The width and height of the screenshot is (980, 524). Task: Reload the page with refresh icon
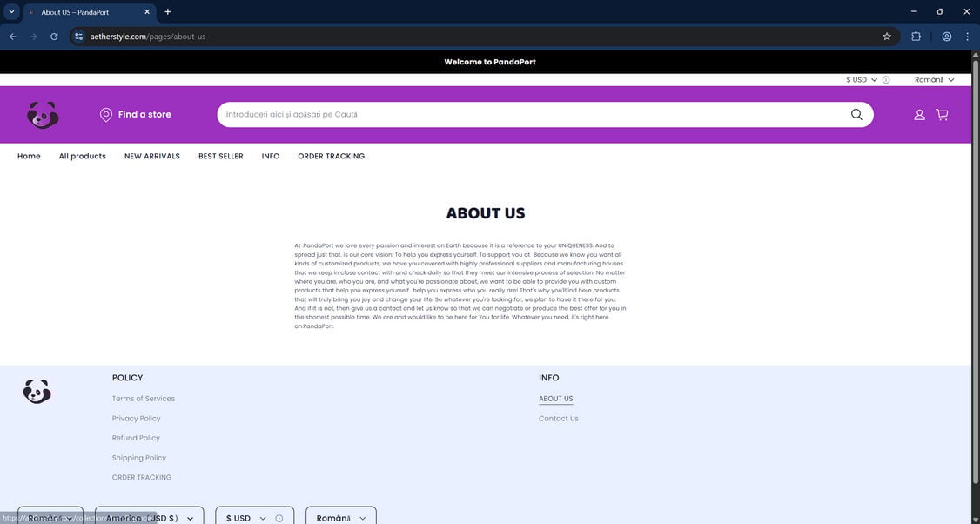point(54,37)
